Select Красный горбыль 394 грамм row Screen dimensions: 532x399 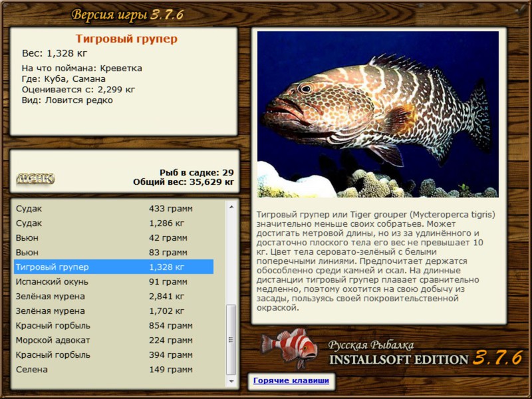coord(114,354)
